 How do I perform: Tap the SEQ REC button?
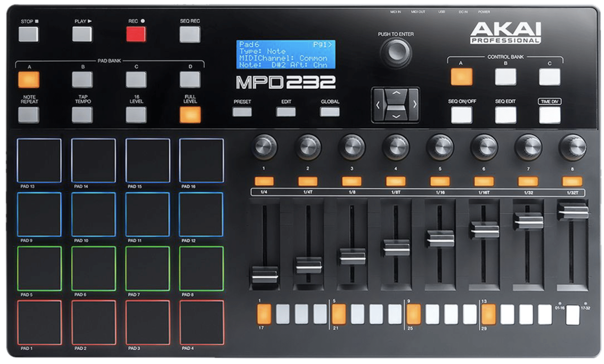(190, 35)
